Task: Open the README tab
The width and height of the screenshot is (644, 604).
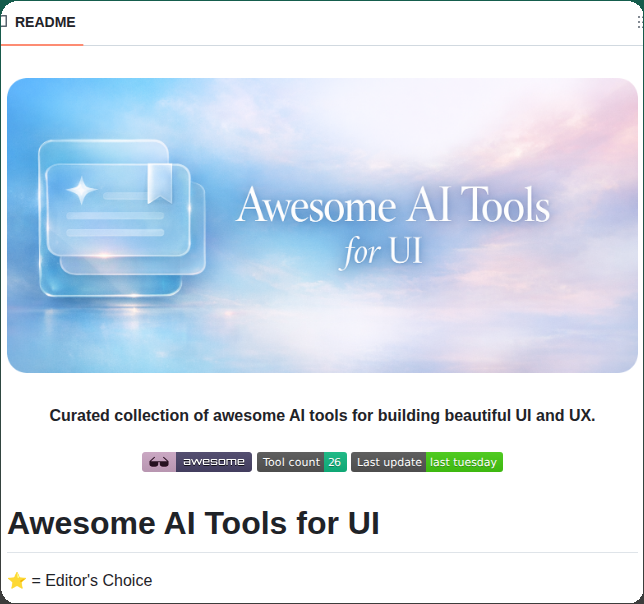Action: [x=41, y=22]
